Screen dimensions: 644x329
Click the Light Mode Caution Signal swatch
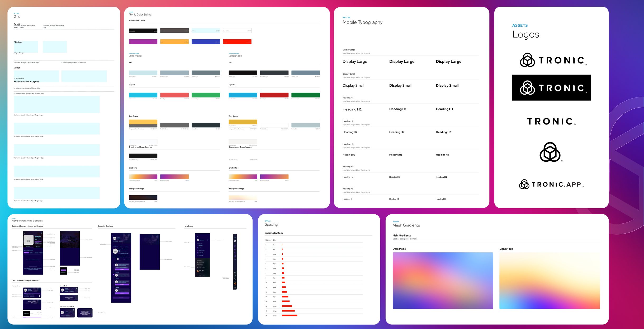(x=243, y=122)
